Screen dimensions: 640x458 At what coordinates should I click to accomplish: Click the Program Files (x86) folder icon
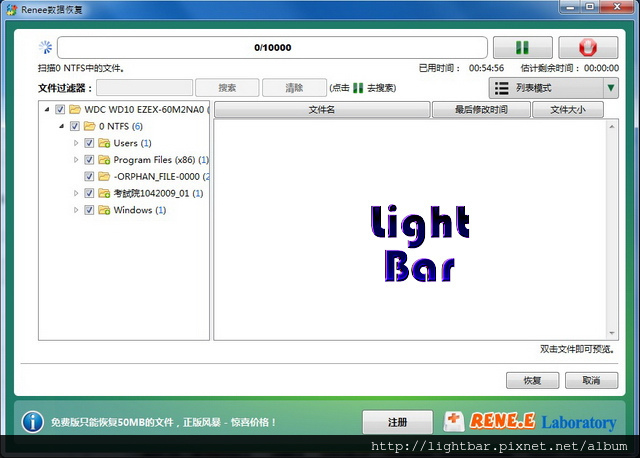[x=104, y=160]
